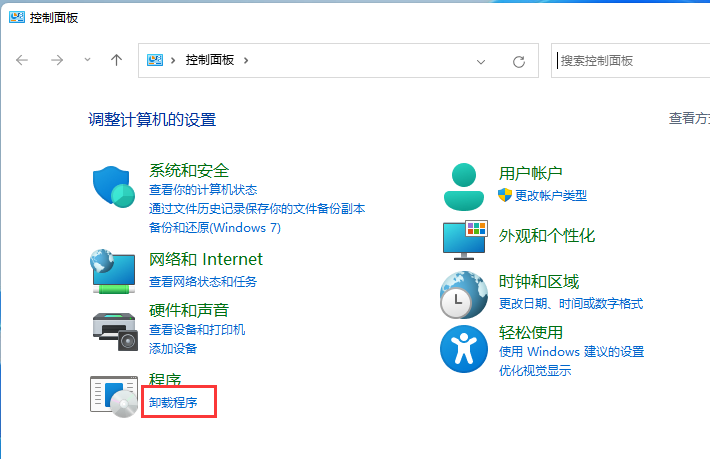710x459 pixels.
Task: Open 时钟和区域 category
Action: [538, 282]
